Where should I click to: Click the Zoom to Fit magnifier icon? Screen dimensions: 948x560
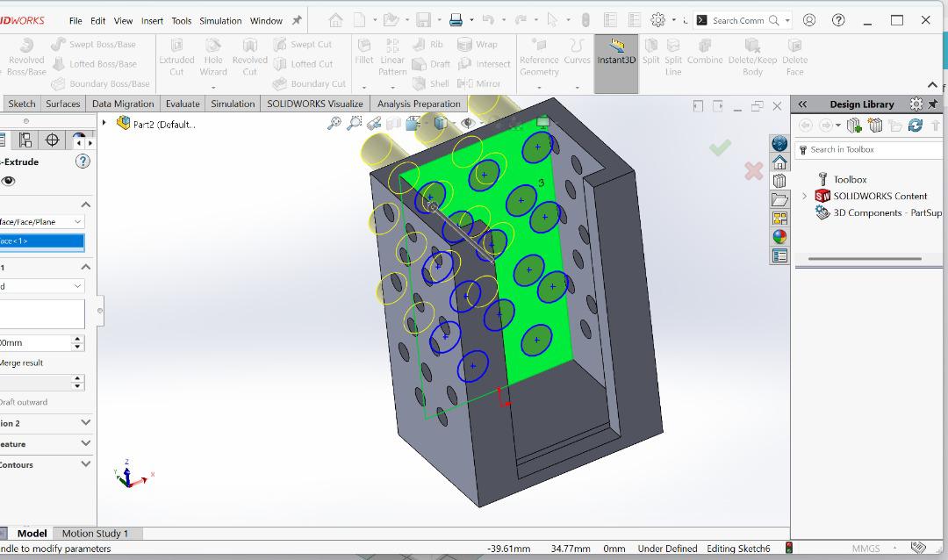334,124
